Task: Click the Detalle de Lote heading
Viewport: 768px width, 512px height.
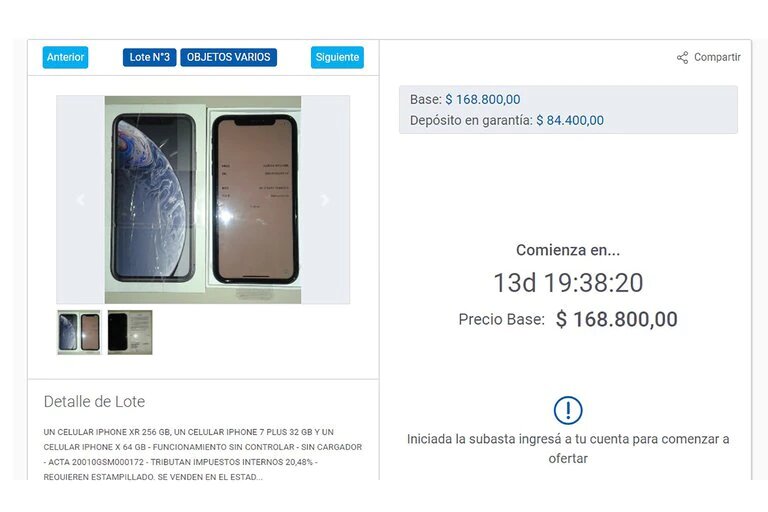Action: tap(94, 402)
